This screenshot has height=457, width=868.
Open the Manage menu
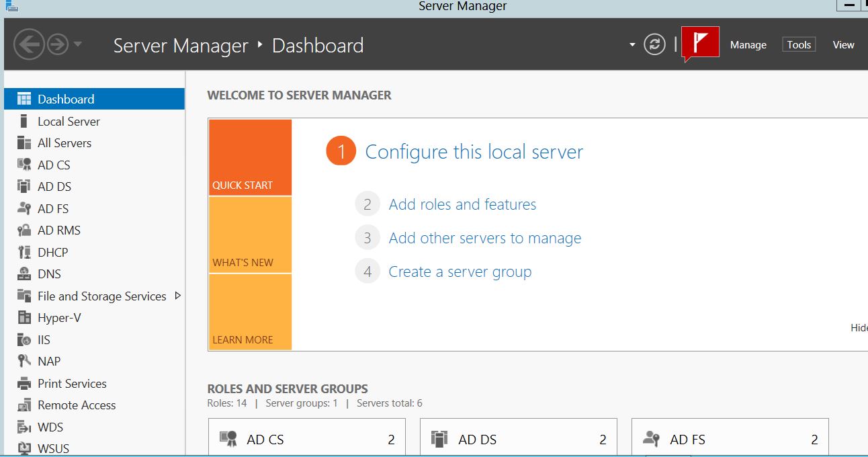(x=748, y=45)
